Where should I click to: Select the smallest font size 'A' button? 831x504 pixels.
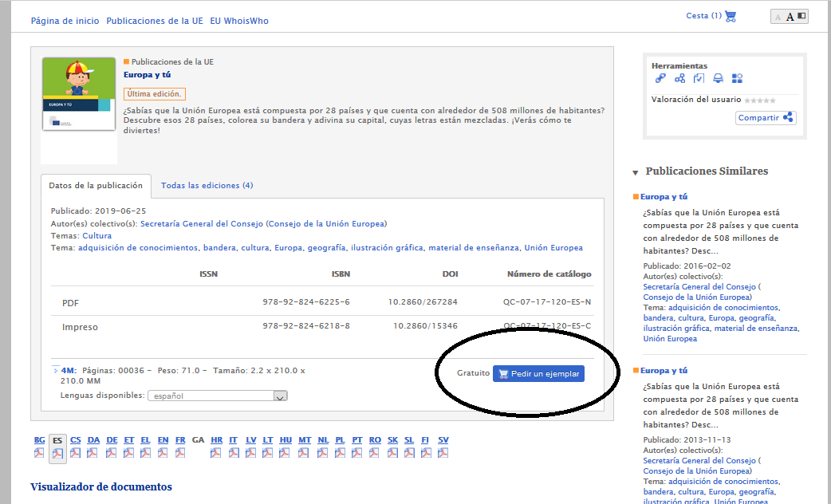[778, 17]
